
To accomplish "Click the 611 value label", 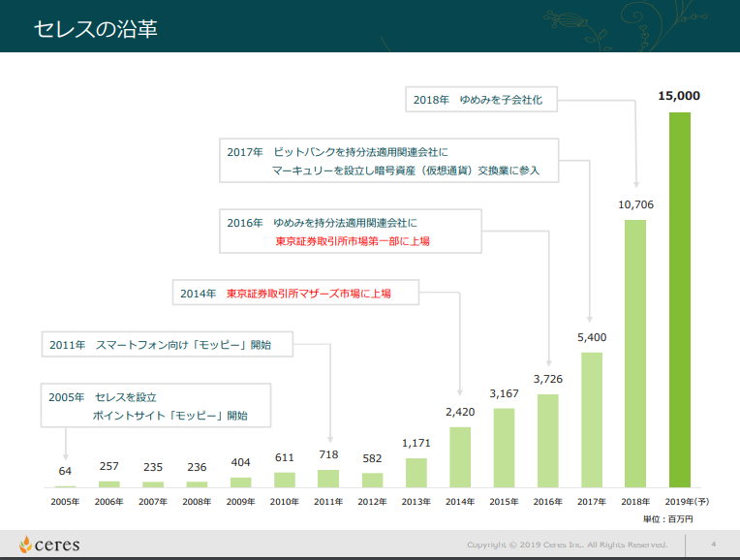I will tap(285, 457).
